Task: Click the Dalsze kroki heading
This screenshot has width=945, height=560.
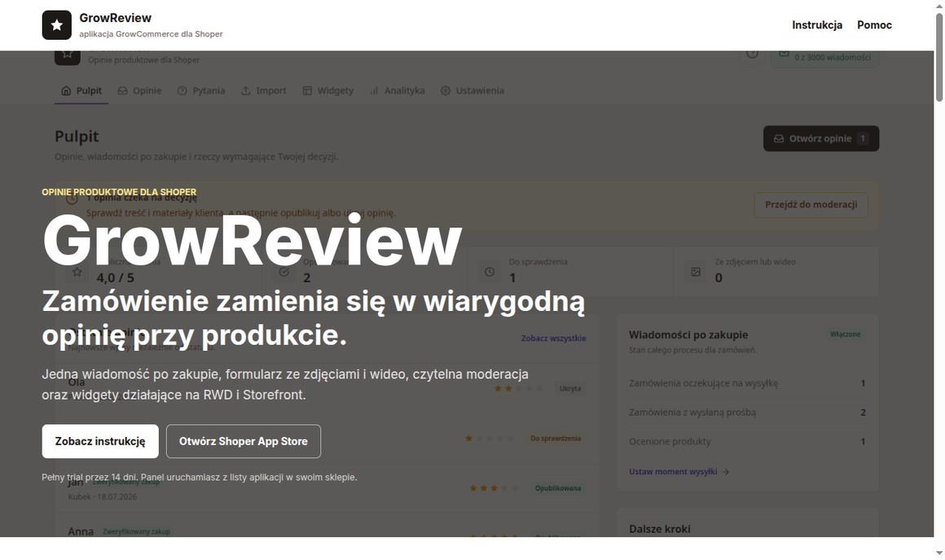Action: coord(659,529)
